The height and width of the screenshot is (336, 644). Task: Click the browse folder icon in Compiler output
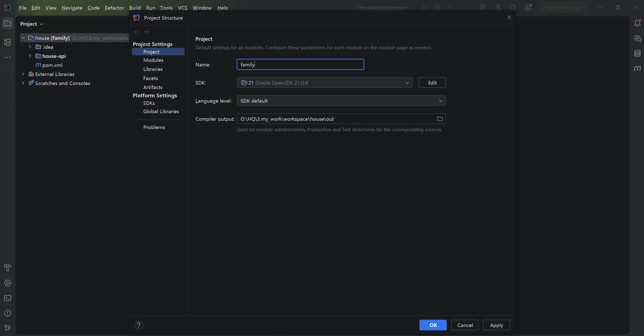coord(440,119)
